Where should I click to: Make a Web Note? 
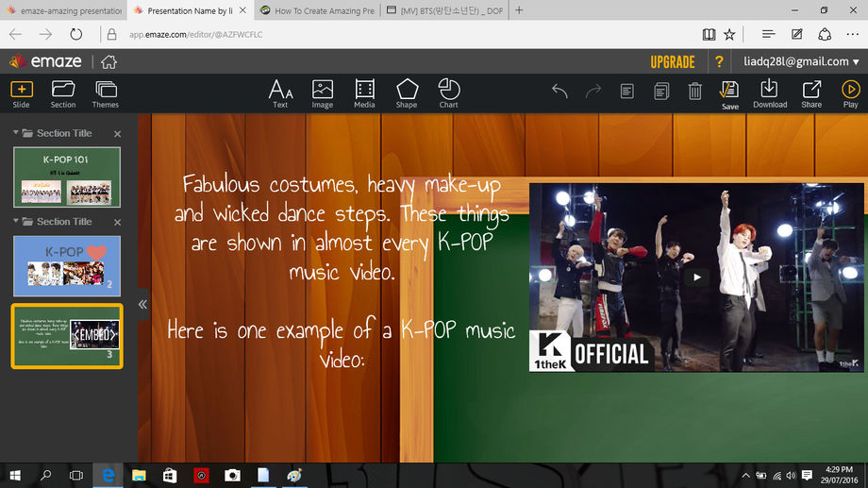coord(797,34)
